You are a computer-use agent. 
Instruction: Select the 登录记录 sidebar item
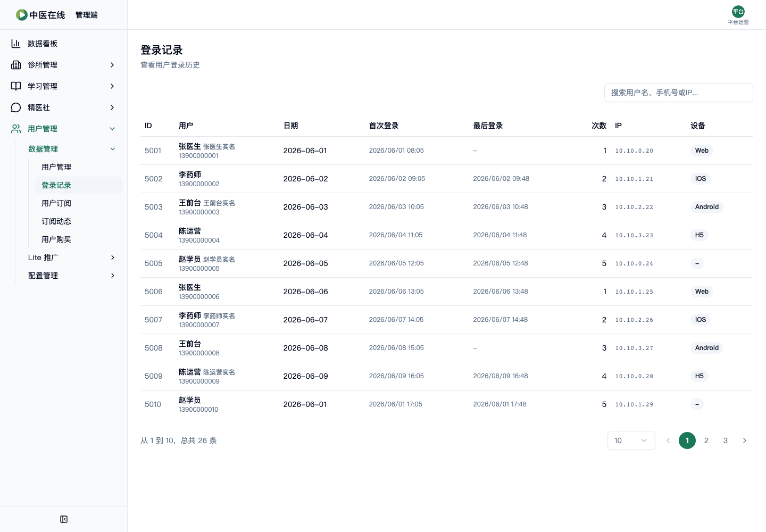click(79, 185)
